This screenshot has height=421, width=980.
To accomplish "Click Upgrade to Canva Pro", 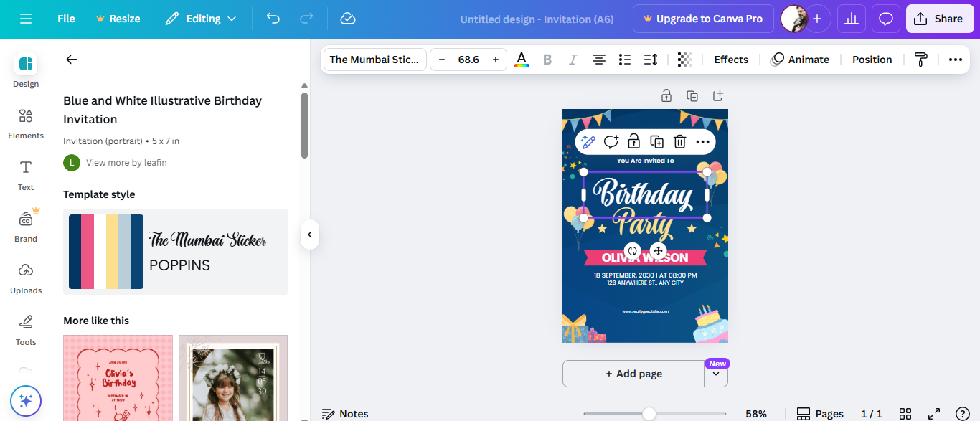I will click(x=703, y=19).
